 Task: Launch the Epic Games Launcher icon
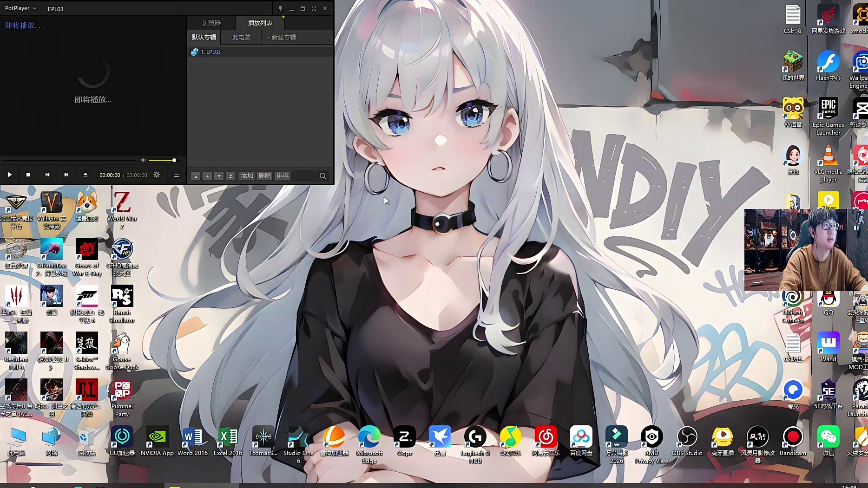(x=829, y=117)
